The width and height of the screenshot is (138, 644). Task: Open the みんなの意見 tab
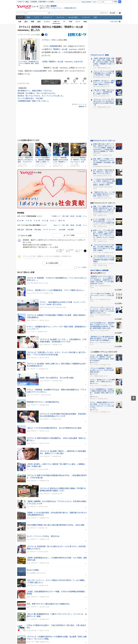tap(73, 17)
